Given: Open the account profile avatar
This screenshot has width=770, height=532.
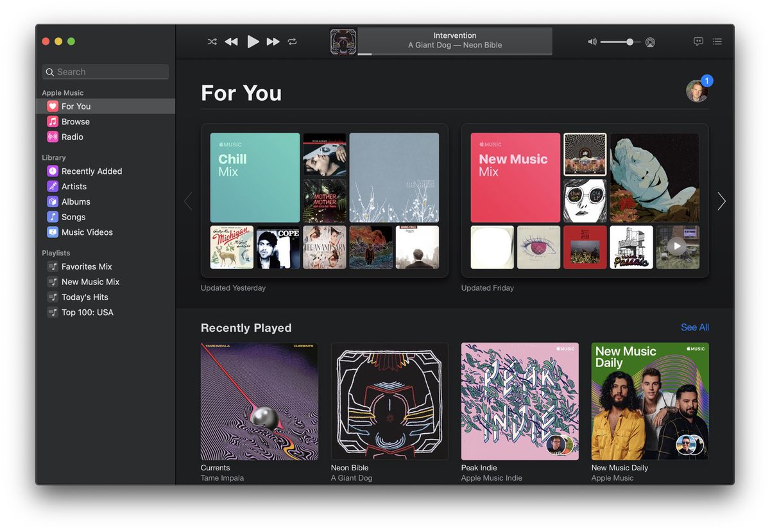Looking at the screenshot, I should (697, 91).
